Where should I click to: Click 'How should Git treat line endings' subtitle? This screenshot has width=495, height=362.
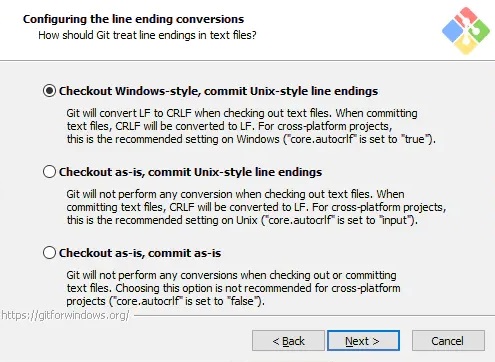147,35
